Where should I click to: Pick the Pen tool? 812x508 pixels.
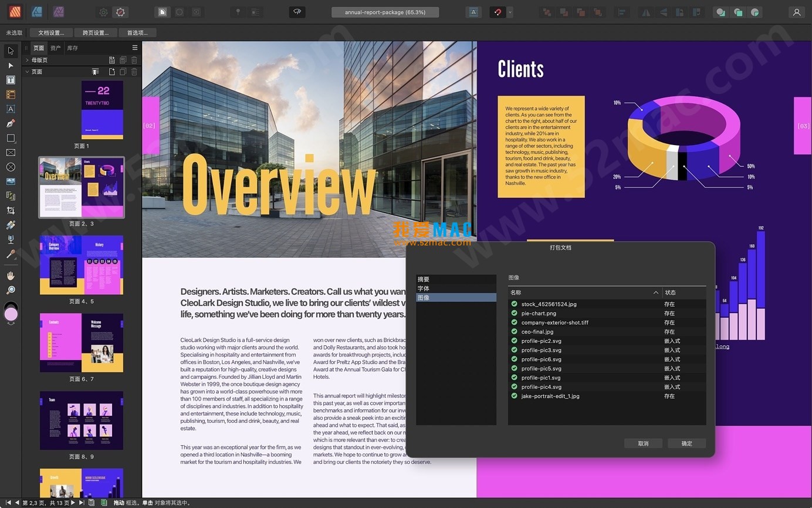11,123
